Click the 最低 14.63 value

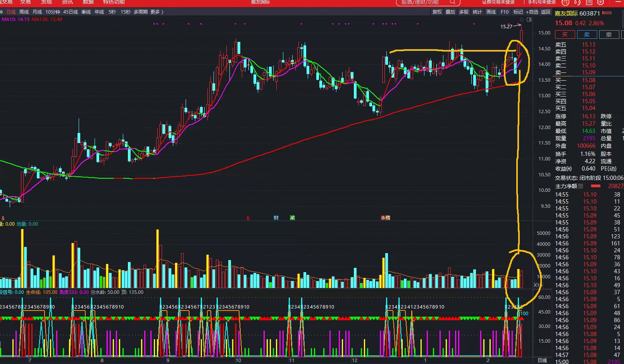click(588, 131)
